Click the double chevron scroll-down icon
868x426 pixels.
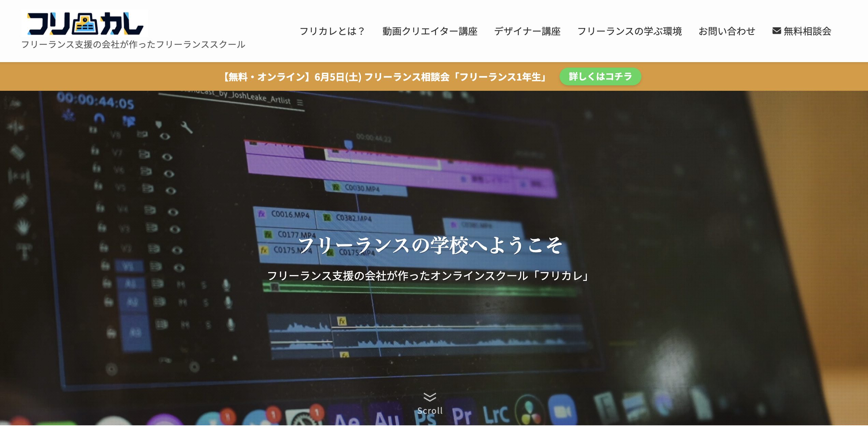click(x=430, y=397)
